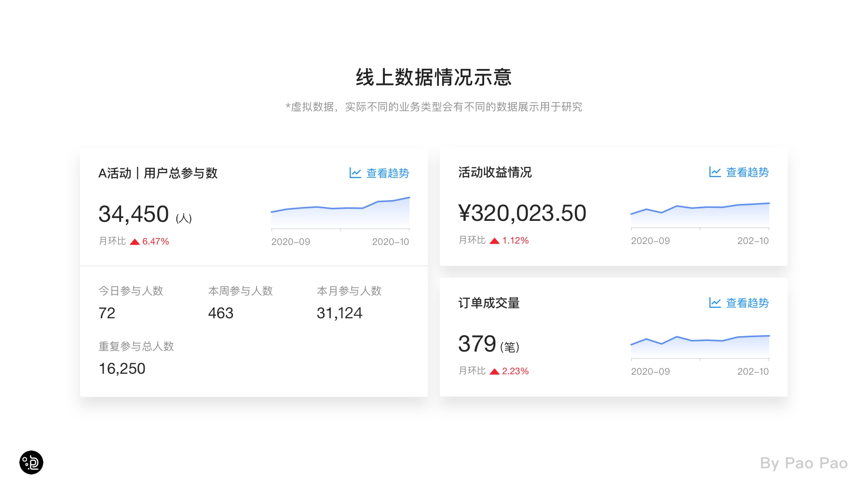Click red up-arrow beside 1.12%
Viewport: 868px width, 489px height.
(x=495, y=241)
